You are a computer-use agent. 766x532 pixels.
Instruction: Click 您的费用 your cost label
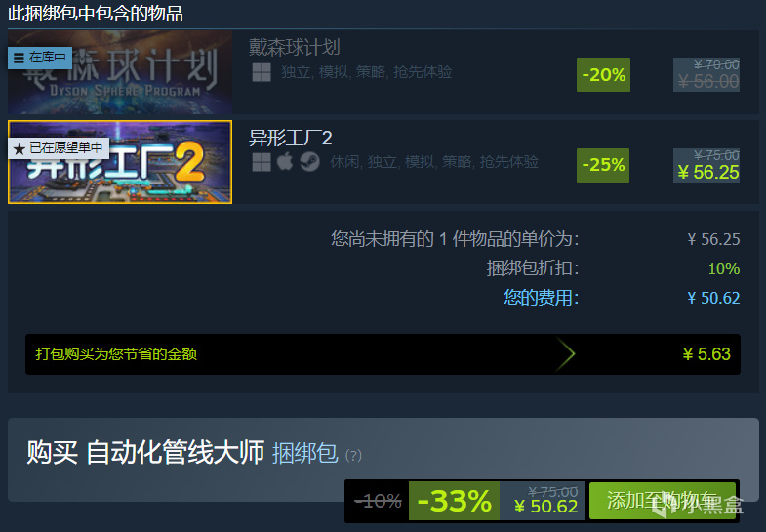pos(541,298)
